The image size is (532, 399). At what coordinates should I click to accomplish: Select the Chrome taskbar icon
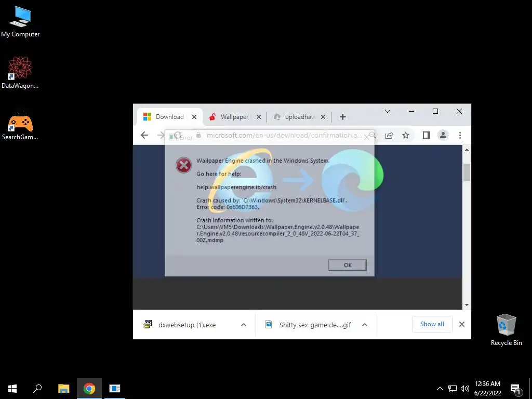[89, 389]
